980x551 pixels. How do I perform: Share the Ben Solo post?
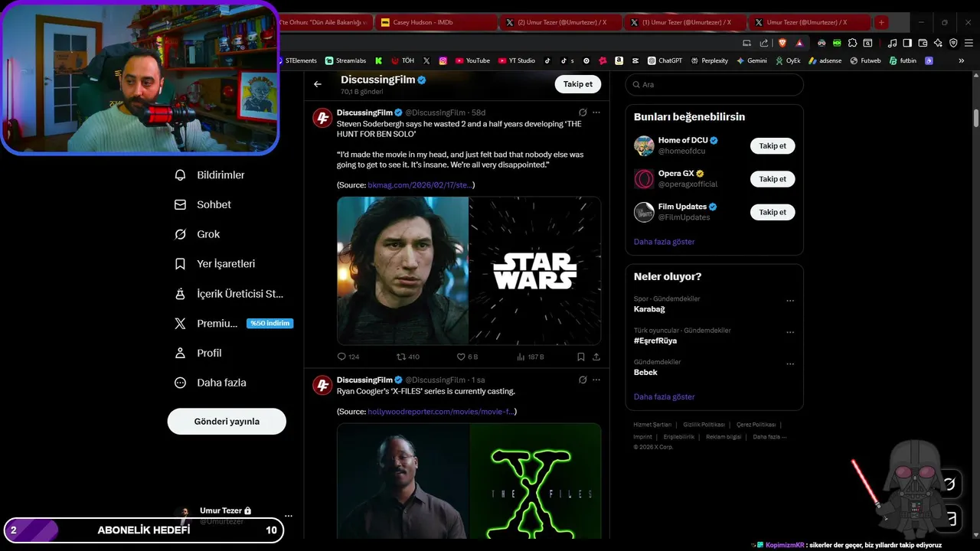596,357
